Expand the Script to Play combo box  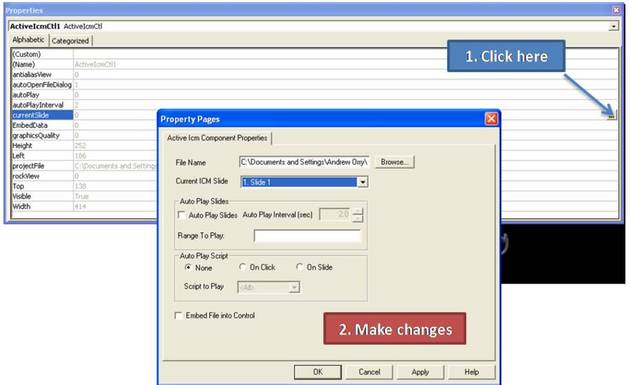(x=294, y=287)
